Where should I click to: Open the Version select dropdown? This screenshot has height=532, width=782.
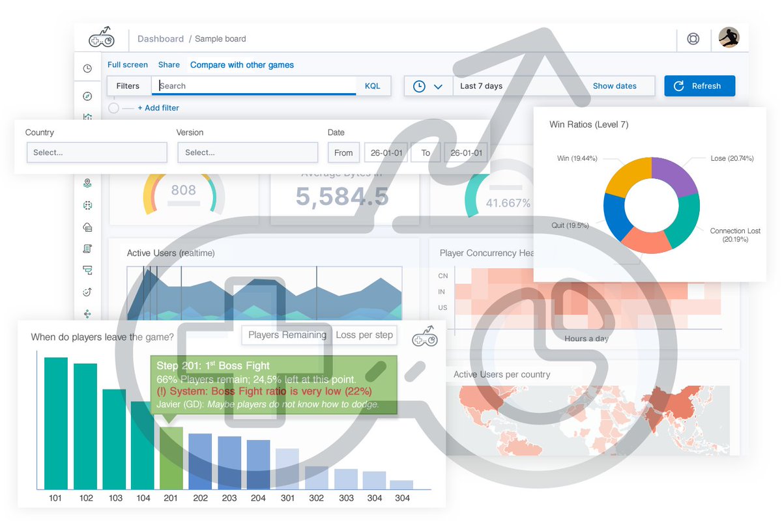[248, 152]
